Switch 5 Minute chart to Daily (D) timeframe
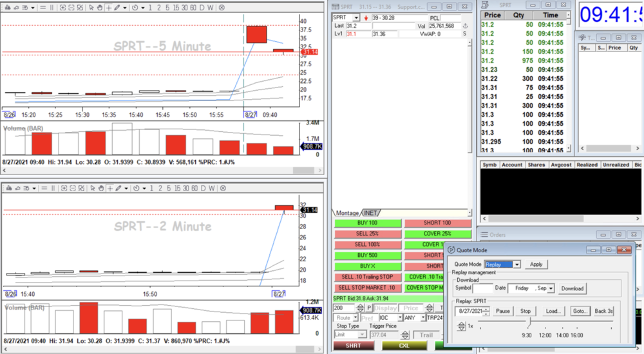The height and width of the screenshot is (354, 644). click(x=202, y=7)
